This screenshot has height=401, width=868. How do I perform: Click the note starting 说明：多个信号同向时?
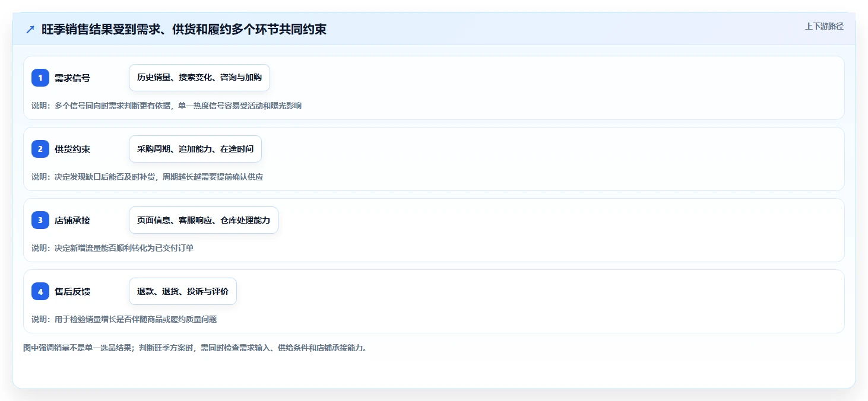pos(167,106)
